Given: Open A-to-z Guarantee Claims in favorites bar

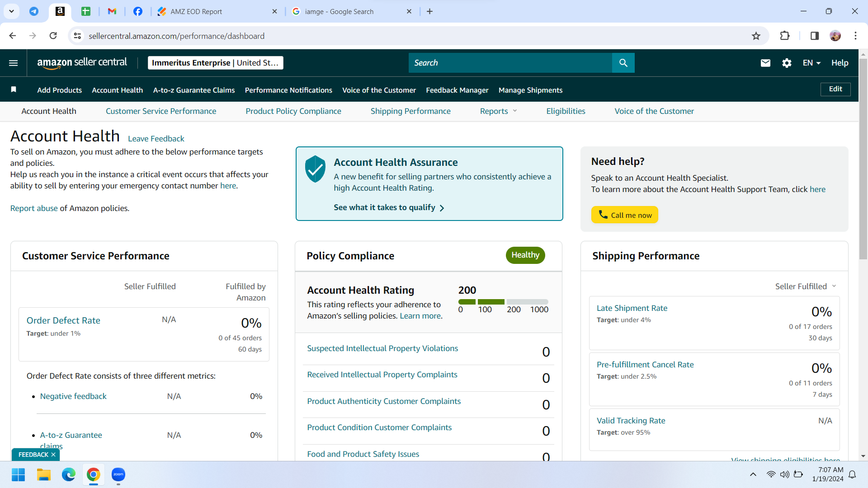Looking at the screenshot, I should click(194, 90).
